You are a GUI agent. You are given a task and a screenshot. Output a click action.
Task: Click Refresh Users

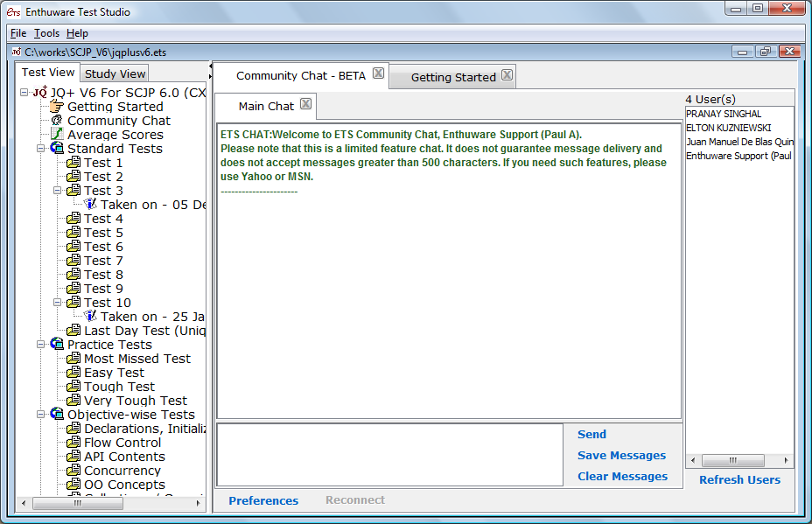click(x=739, y=480)
